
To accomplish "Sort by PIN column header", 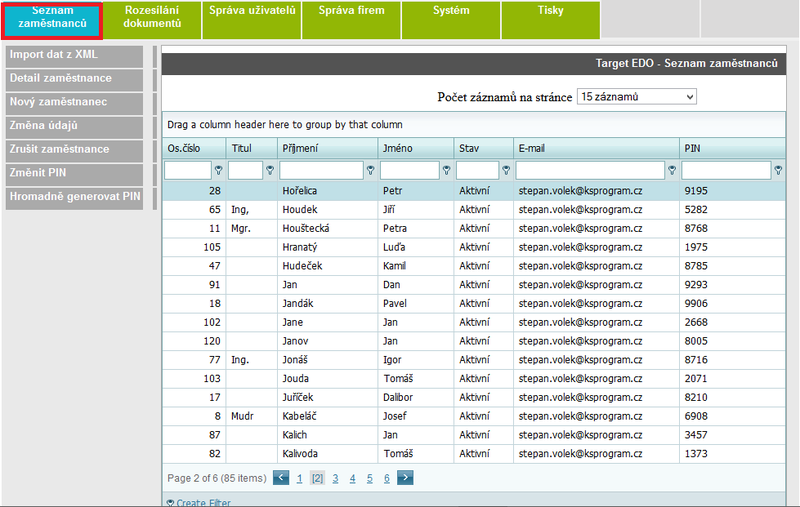I will 732,148.
